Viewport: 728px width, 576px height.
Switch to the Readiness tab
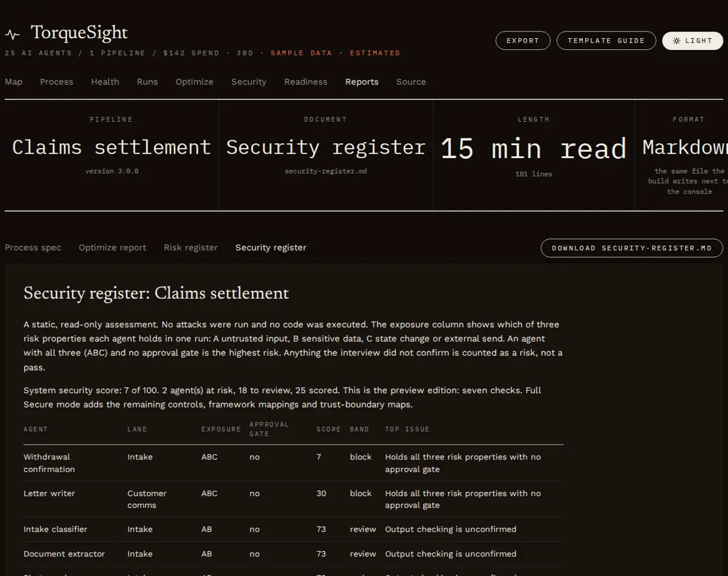pyautogui.click(x=305, y=81)
